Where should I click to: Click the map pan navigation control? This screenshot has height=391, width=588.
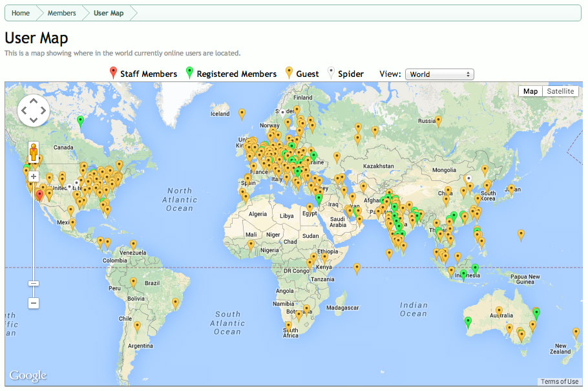(x=34, y=111)
